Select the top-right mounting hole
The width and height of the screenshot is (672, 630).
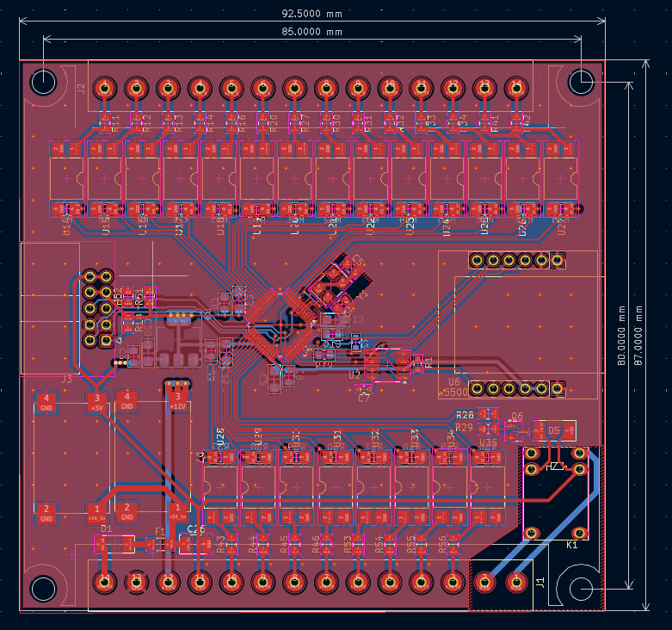click(581, 82)
